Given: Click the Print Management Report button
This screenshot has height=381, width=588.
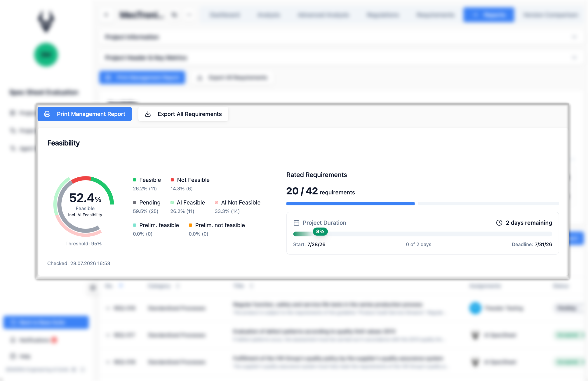Looking at the screenshot, I should coord(84,114).
